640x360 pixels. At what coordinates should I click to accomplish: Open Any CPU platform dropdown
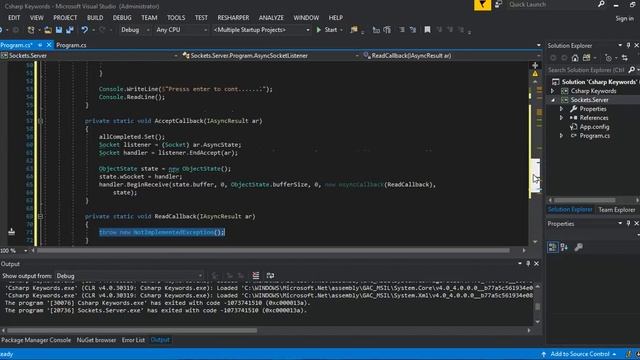205,30
